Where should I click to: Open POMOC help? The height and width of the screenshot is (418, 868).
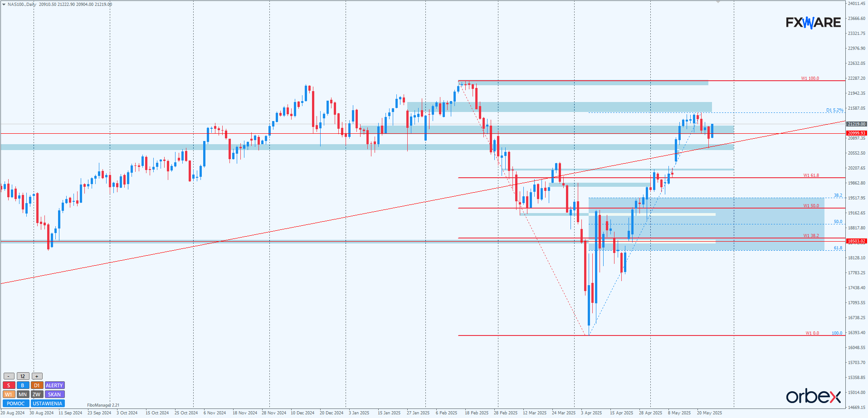pyautogui.click(x=16, y=403)
